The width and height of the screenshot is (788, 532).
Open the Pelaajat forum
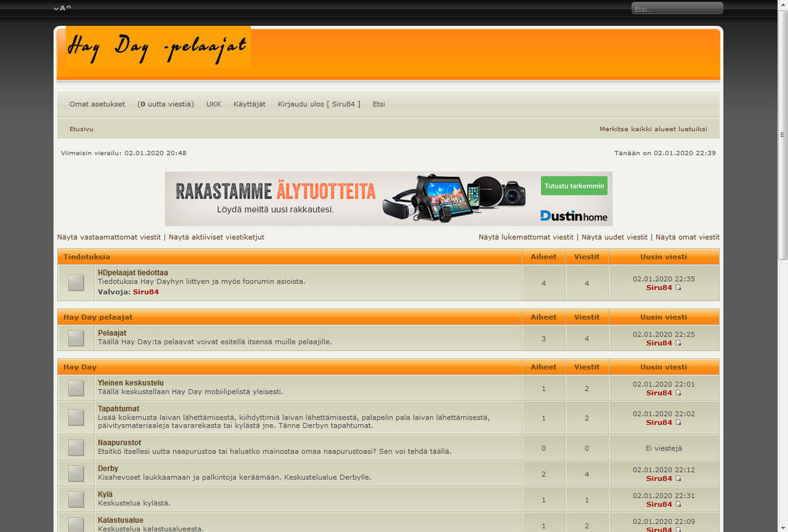112,333
